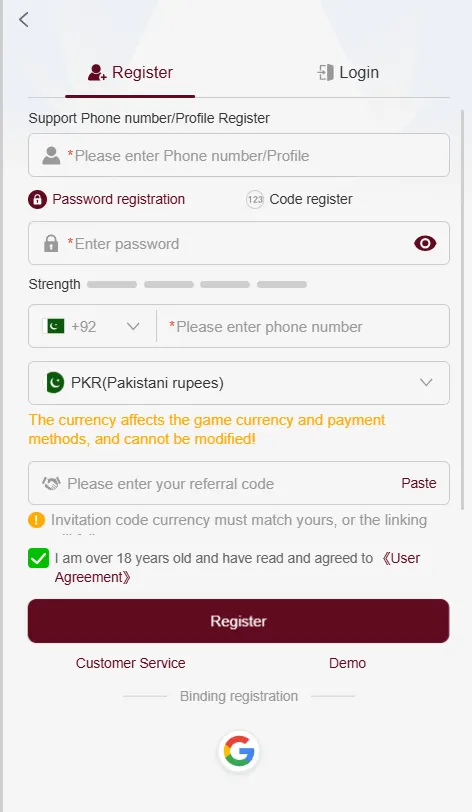Screen dimensions: 472x812
Task: Click the dark red Register button
Action: point(238,621)
